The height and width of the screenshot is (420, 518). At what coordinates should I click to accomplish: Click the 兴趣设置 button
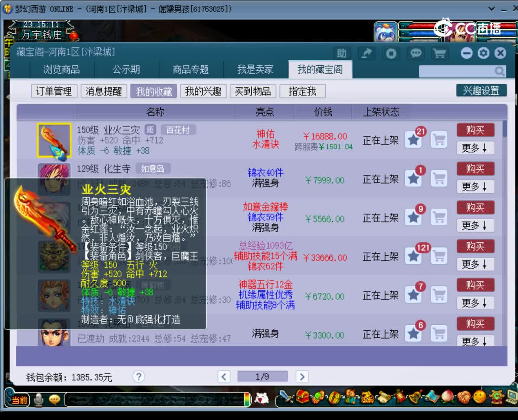pos(481,90)
